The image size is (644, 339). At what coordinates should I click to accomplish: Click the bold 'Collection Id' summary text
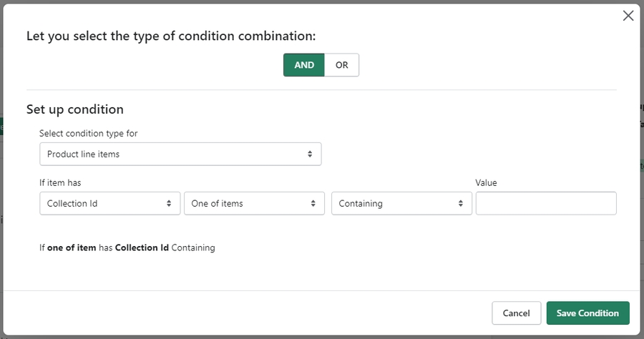pyautogui.click(x=142, y=247)
